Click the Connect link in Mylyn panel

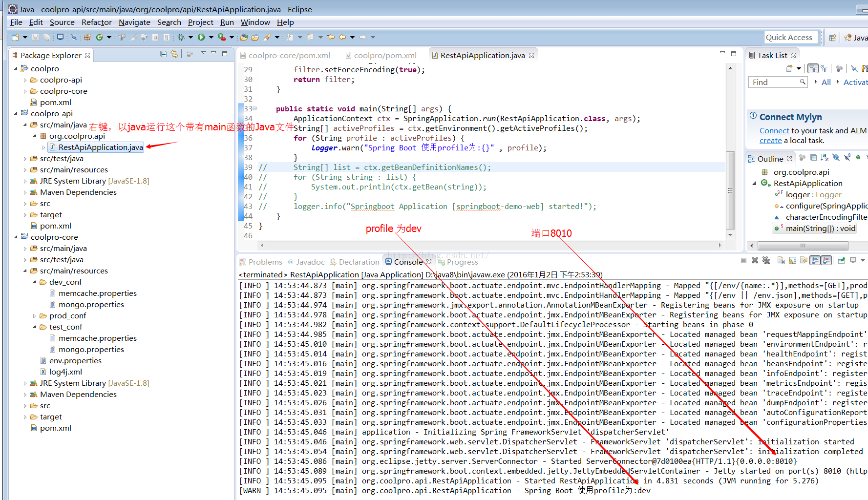click(x=774, y=131)
